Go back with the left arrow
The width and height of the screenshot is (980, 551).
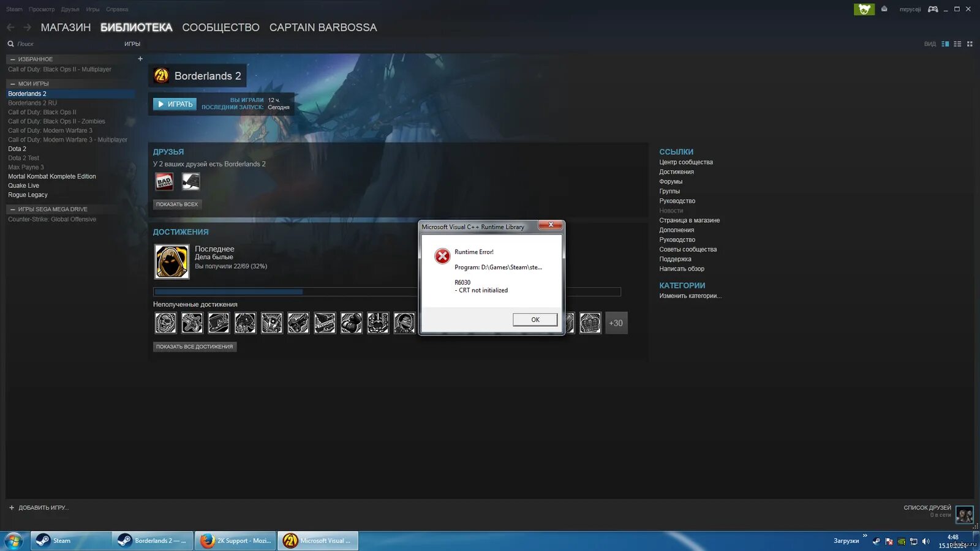tap(10, 28)
